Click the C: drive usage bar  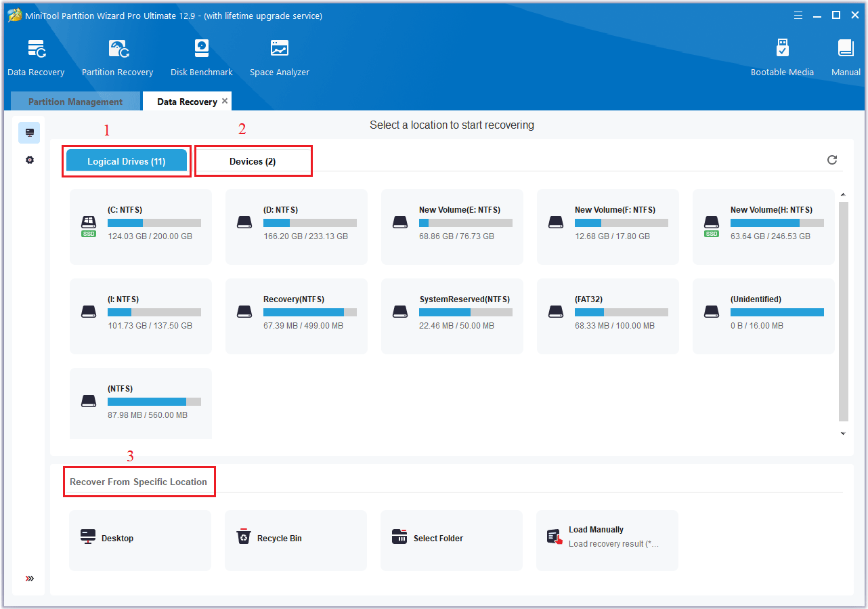click(x=154, y=223)
